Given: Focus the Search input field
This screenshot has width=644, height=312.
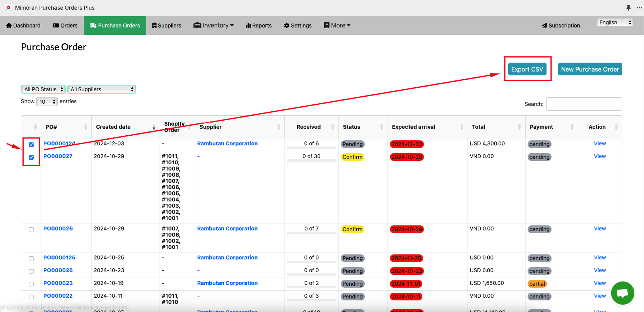Looking at the screenshot, I should click(584, 104).
